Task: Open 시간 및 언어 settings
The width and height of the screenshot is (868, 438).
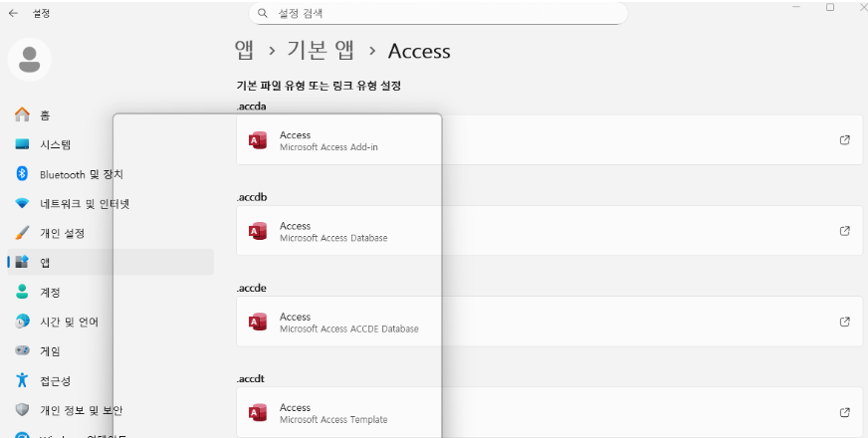Action: [110, 322]
